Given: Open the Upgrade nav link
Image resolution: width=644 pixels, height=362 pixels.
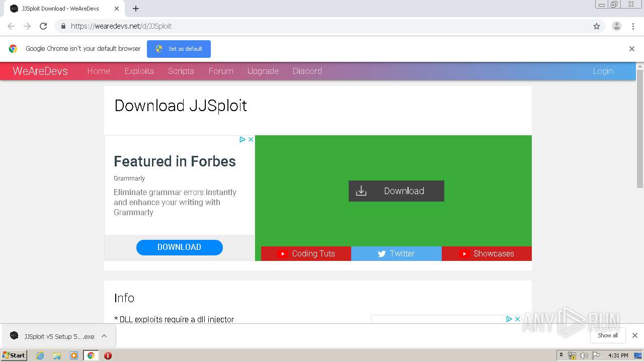Looking at the screenshot, I should pos(263,71).
